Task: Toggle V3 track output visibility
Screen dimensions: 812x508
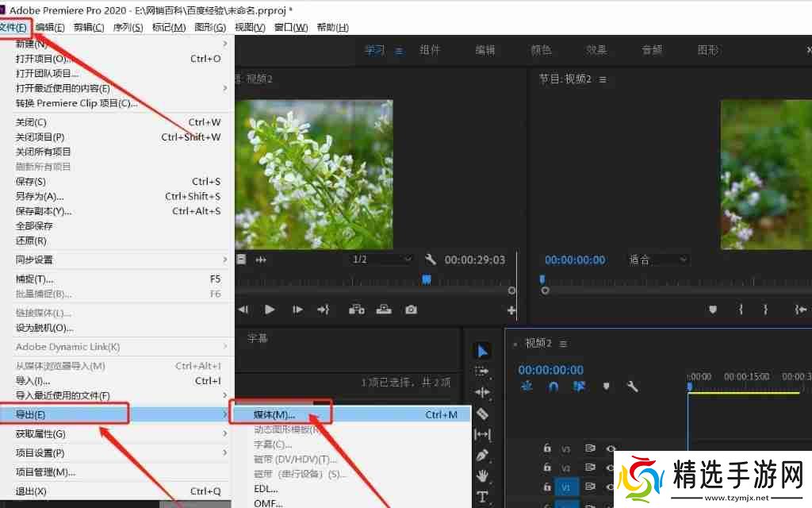Action: pyautogui.click(x=611, y=448)
